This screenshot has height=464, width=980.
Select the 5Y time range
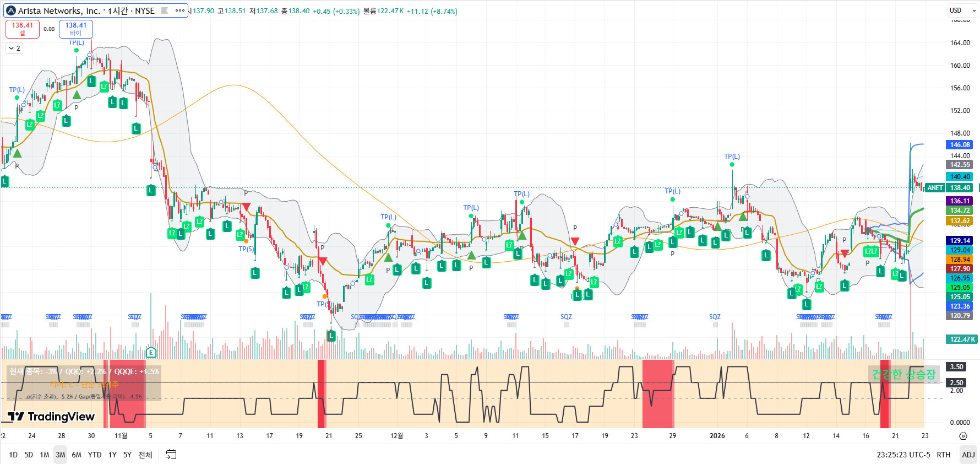tap(127, 455)
